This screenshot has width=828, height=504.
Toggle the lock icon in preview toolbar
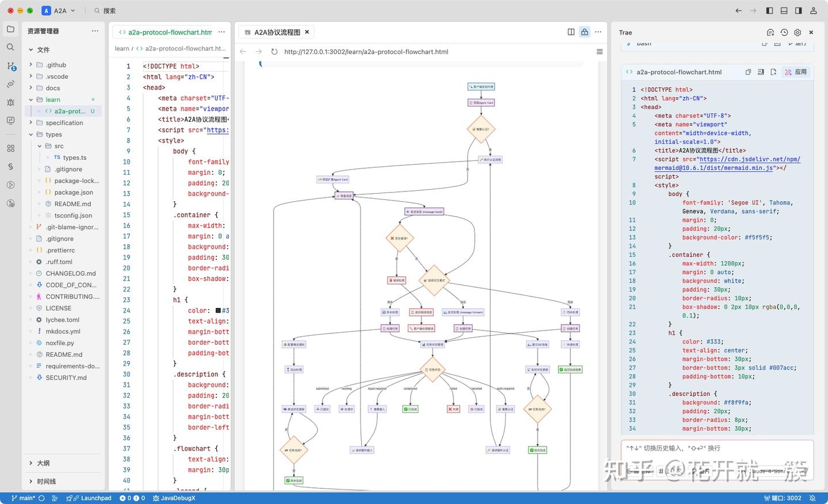(585, 32)
